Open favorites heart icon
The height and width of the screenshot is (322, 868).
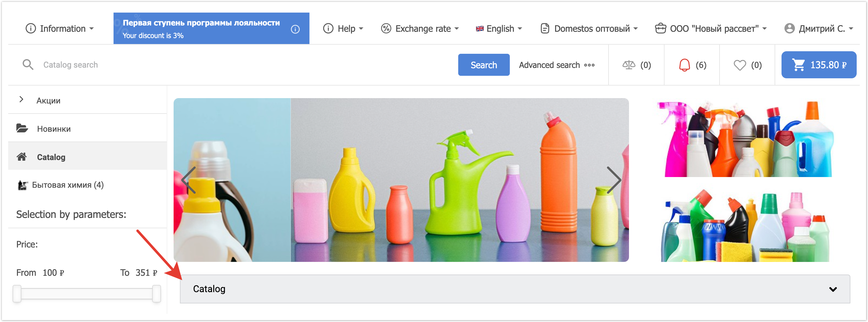739,65
